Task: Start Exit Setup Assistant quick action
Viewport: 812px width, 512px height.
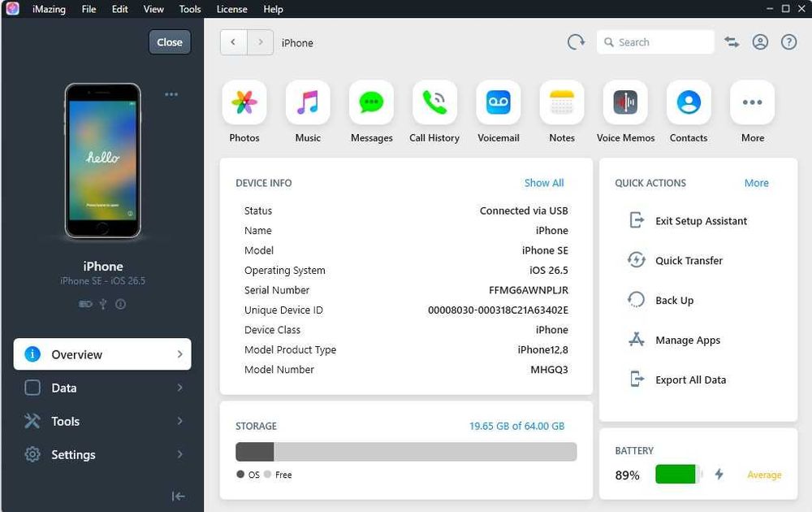Action: click(689, 221)
